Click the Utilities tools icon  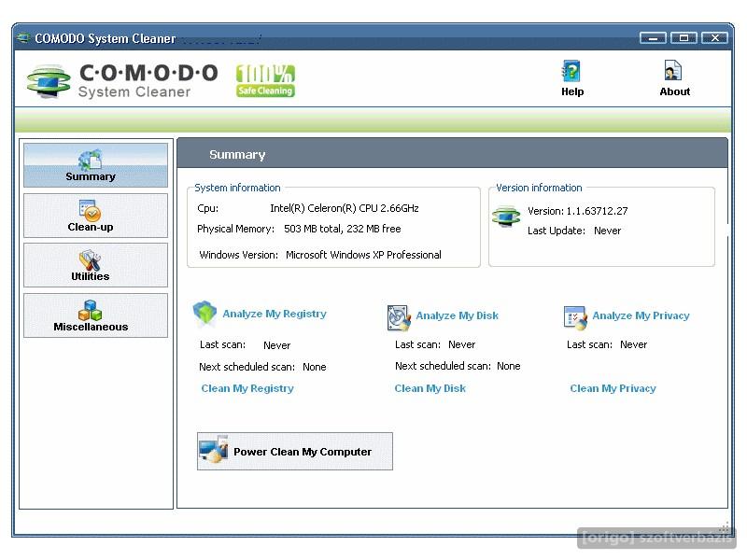click(90, 260)
